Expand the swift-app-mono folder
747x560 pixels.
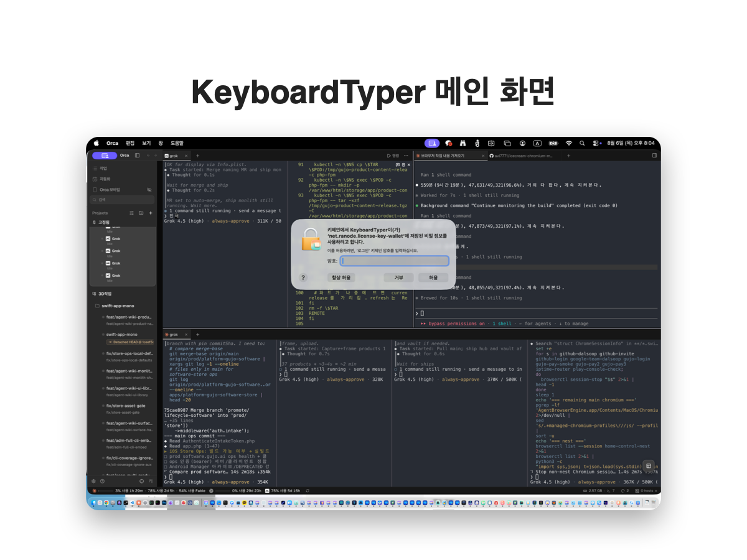point(114,306)
